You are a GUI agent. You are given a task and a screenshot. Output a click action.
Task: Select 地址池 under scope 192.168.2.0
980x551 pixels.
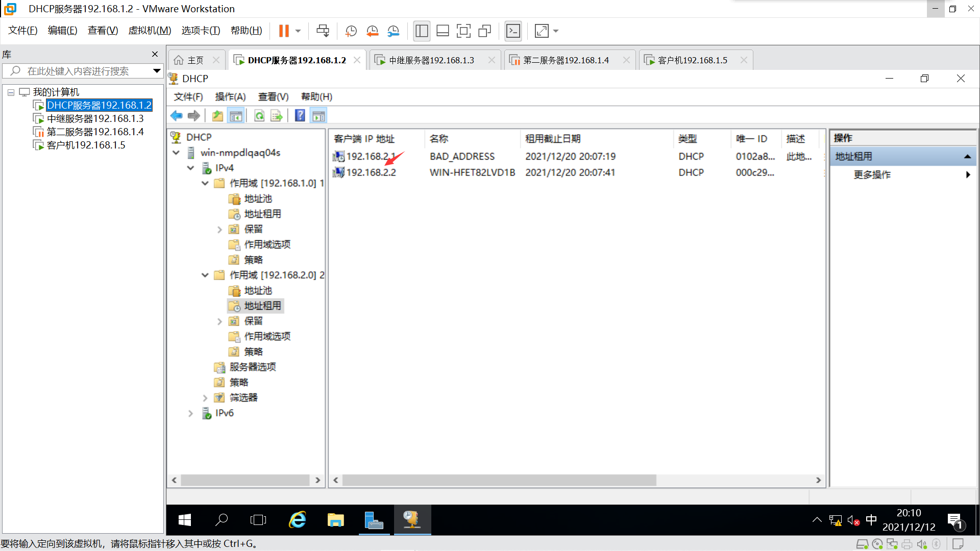(258, 290)
